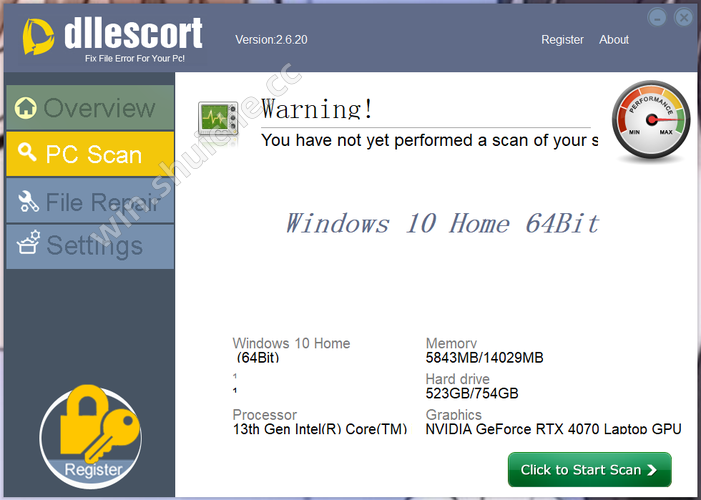This screenshot has height=500, width=701.
Task: Close the dllescort window
Action: [x=684, y=18]
